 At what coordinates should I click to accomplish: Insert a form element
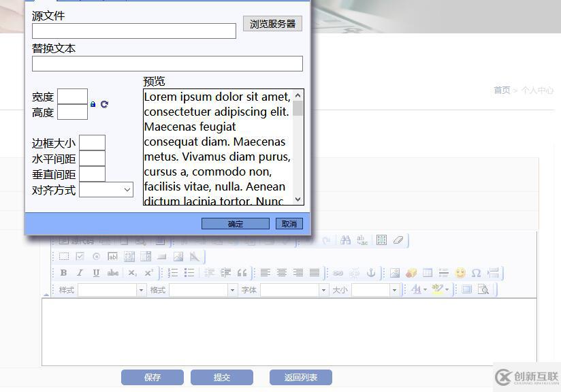64,257
